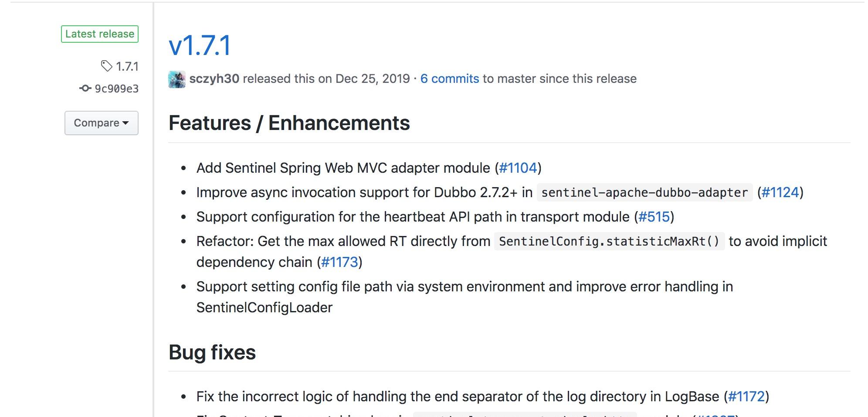The image size is (868, 417).
Task: Open the Compare dropdown
Action: click(x=102, y=123)
